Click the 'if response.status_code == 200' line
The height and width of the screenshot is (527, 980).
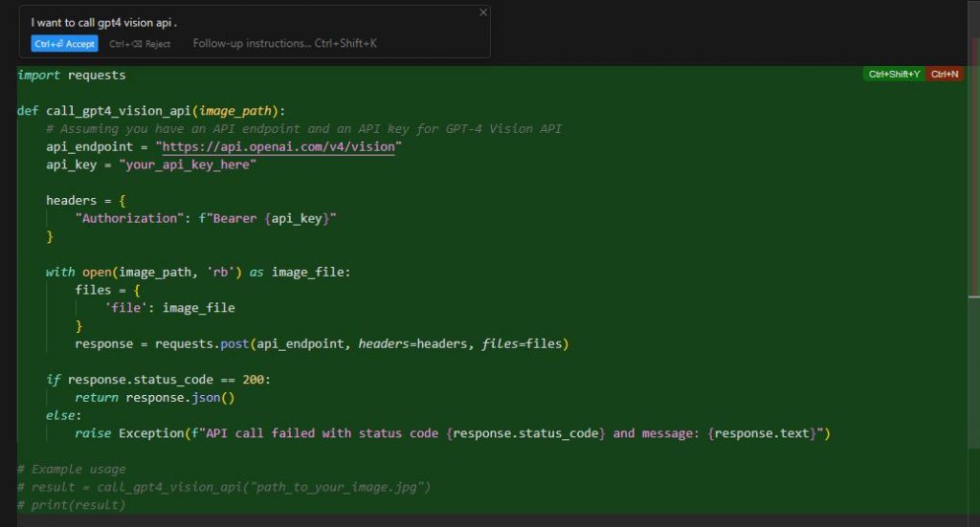click(x=158, y=380)
